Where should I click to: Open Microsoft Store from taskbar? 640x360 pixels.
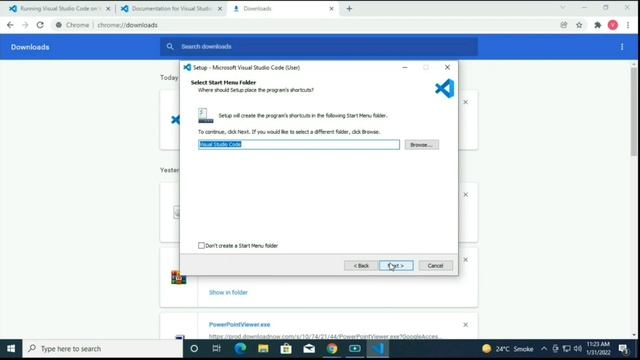pyautogui.click(x=286, y=349)
